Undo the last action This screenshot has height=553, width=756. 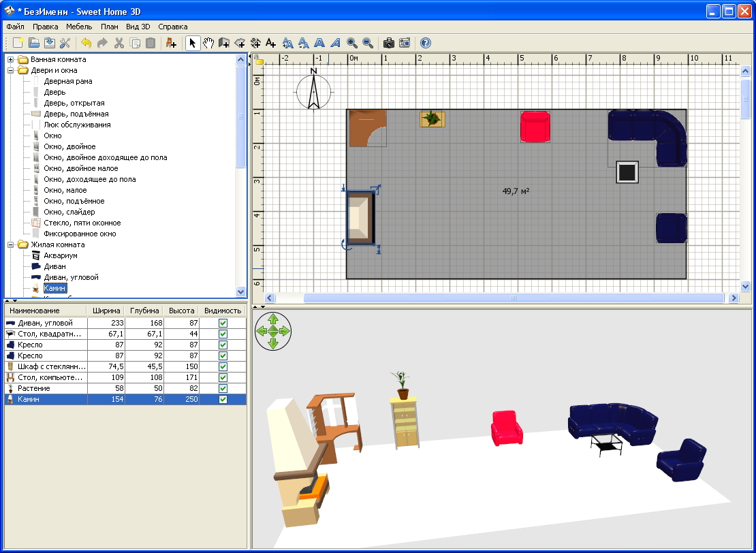pyautogui.click(x=86, y=43)
